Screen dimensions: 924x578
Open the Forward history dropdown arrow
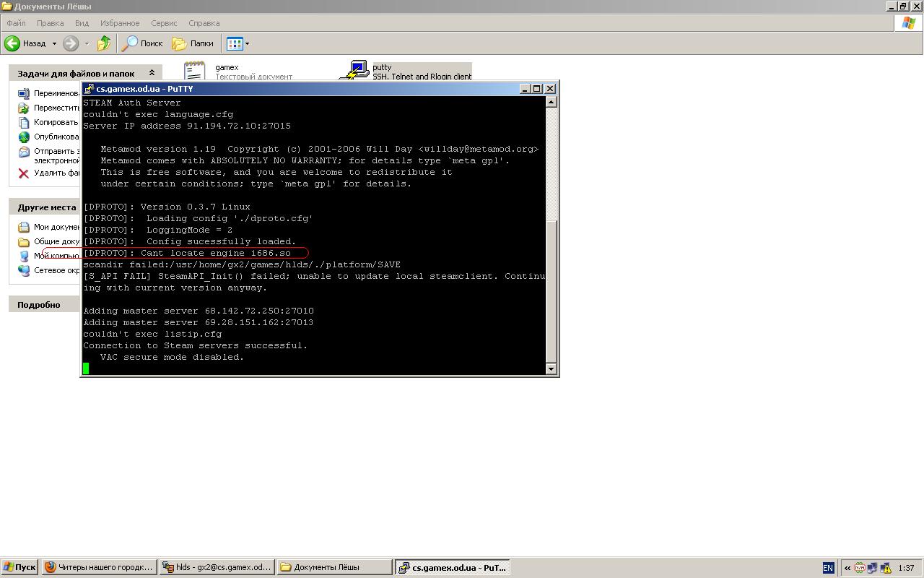(87, 43)
